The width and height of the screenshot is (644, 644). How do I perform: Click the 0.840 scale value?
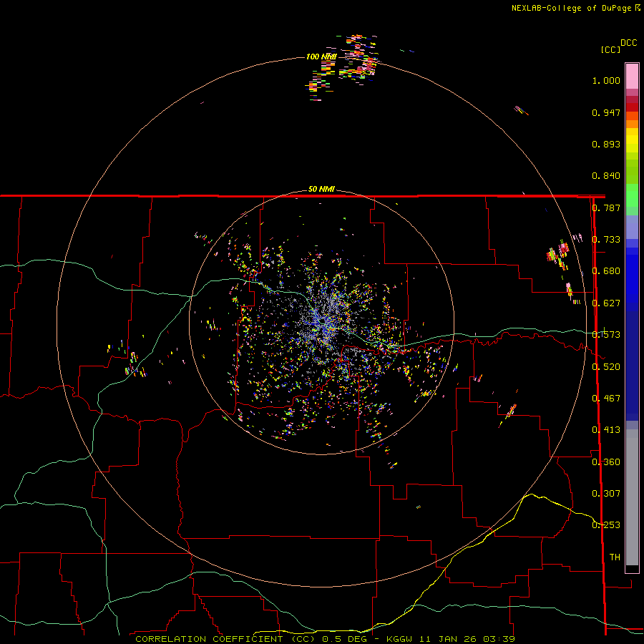click(x=606, y=176)
